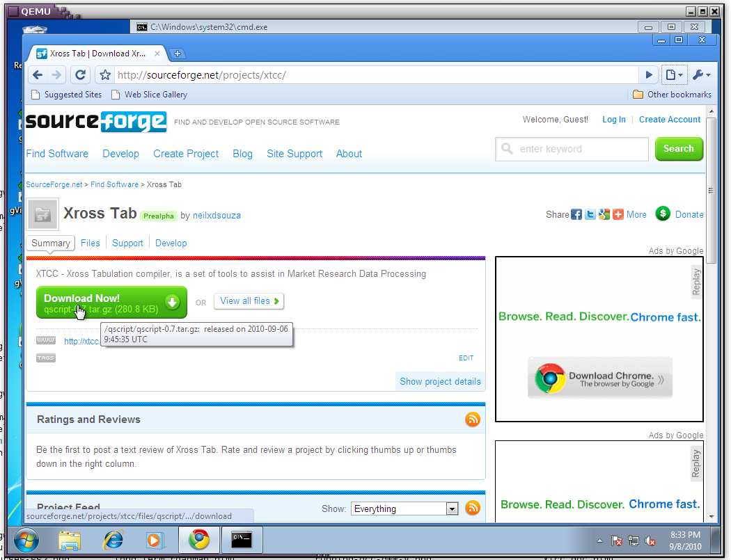Screen dimensions: 731x560
Task: Click the green Download Now button
Action: click(x=111, y=303)
